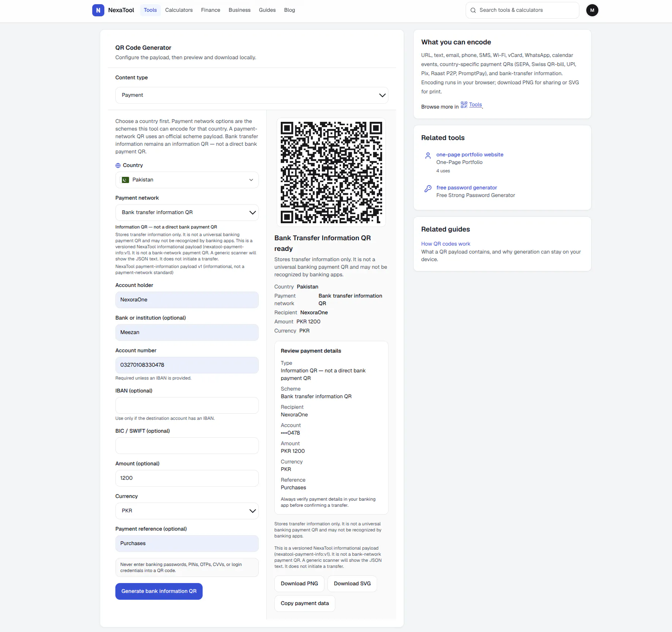This screenshot has width=672, height=632.
Task: Click the Account holder input field
Action: tap(187, 300)
